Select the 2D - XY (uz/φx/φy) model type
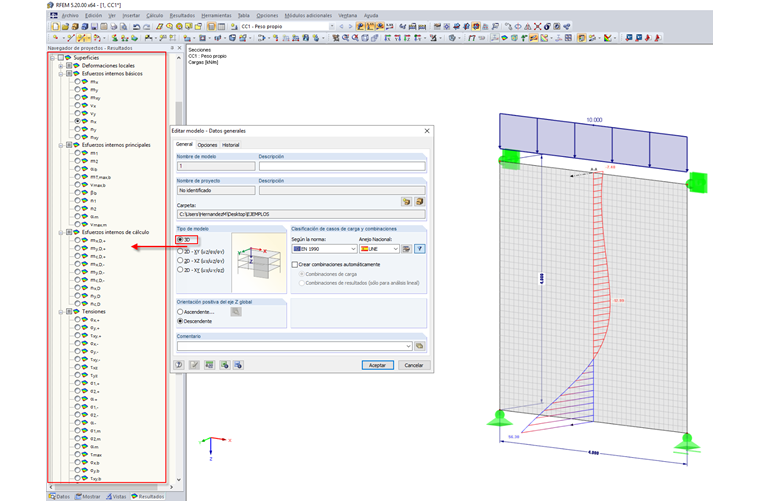 [x=180, y=251]
